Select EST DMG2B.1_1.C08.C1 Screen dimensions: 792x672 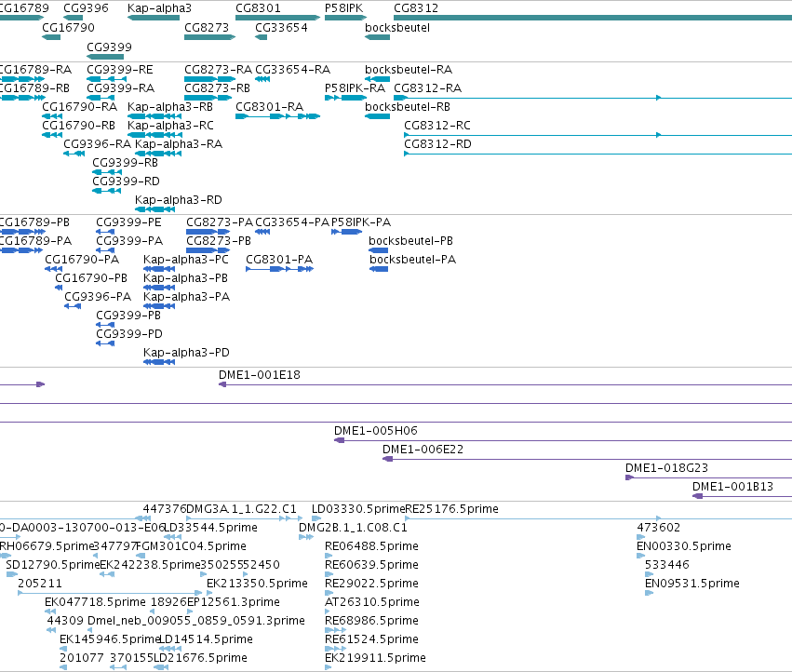353,528
